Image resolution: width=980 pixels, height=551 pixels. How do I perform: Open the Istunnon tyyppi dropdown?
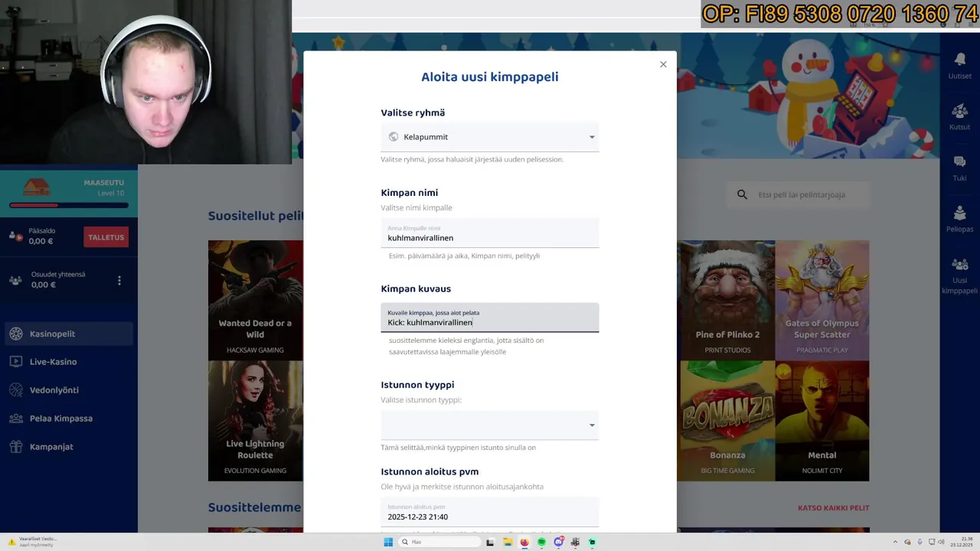pos(490,425)
